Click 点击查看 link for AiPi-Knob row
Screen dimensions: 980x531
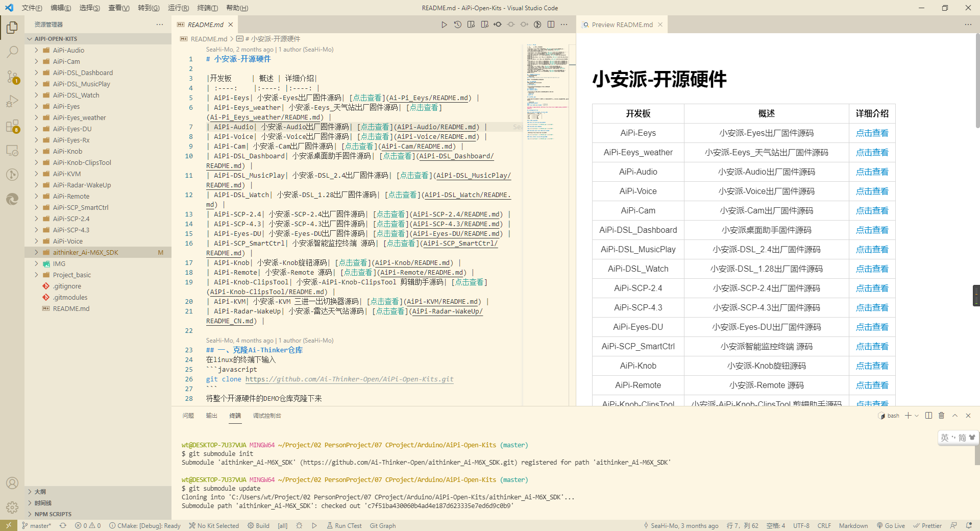click(x=872, y=366)
